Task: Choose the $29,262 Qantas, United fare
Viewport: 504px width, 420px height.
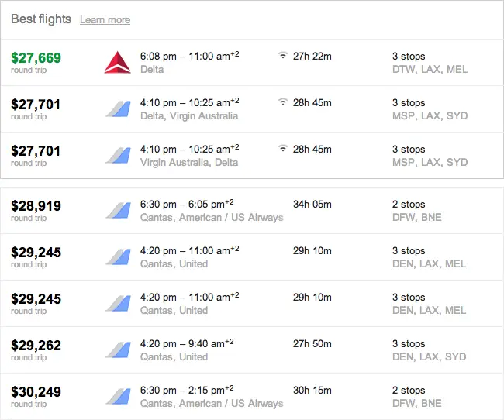Action: (x=252, y=350)
